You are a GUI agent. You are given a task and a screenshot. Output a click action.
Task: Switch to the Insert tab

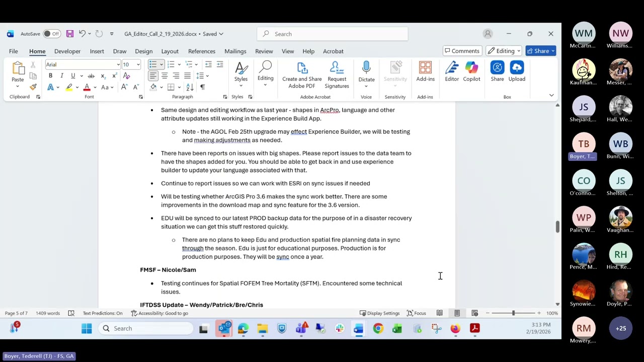point(97,51)
